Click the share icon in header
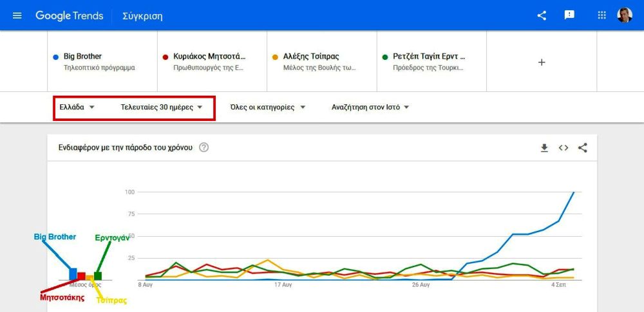This screenshot has height=312, width=644. tap(542, 15)
